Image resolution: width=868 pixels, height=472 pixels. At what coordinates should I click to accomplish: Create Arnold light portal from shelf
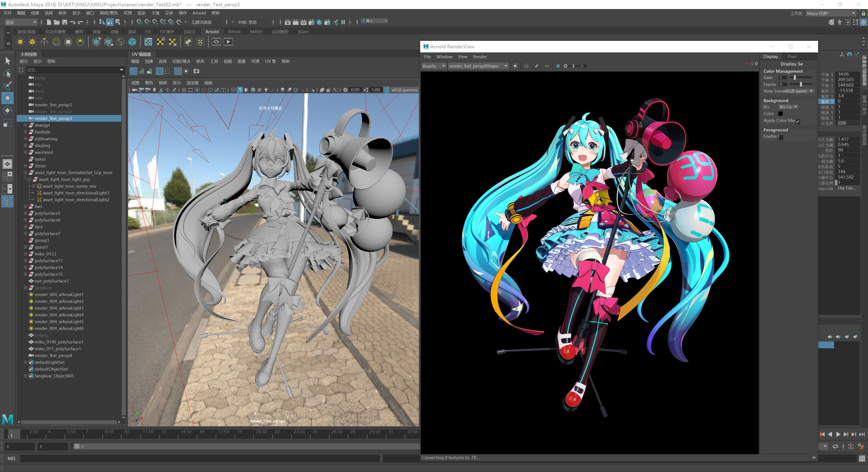point(68,42)
